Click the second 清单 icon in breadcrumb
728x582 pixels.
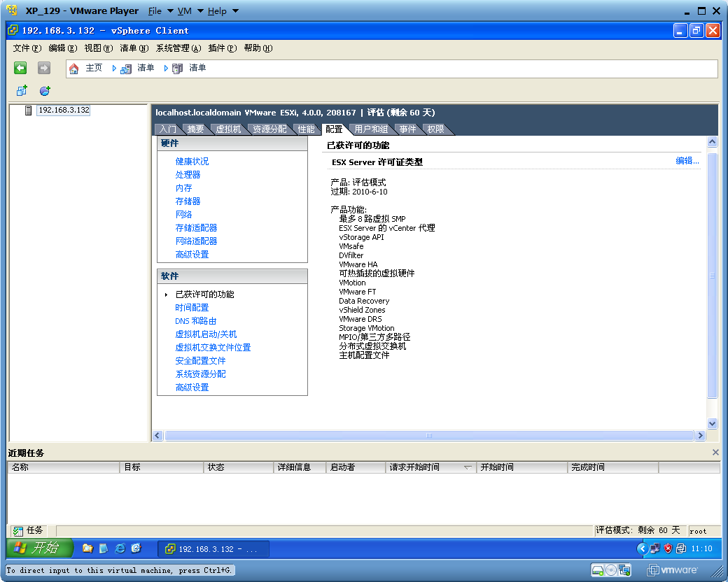click(x=177, y=69)
